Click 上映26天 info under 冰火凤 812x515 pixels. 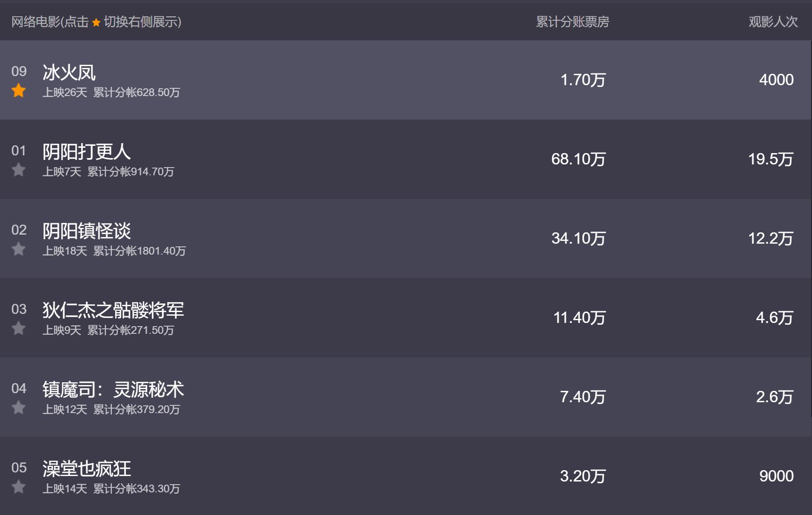coord(65,92)
